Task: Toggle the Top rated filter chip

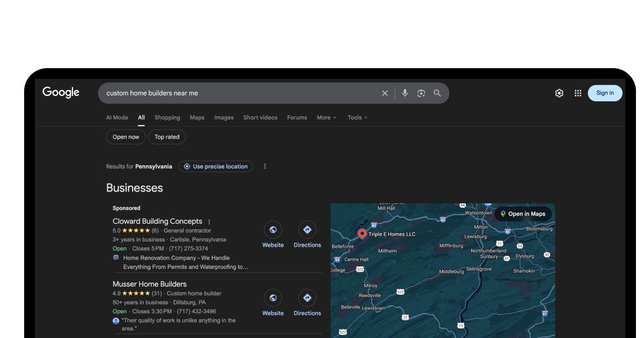Action: [167, 137]
